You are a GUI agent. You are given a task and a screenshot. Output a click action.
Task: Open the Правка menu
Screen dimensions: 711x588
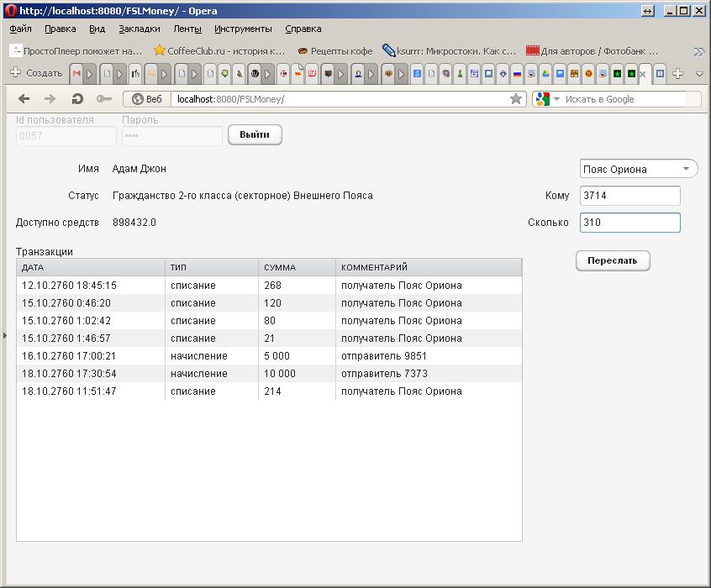[61, 29]
